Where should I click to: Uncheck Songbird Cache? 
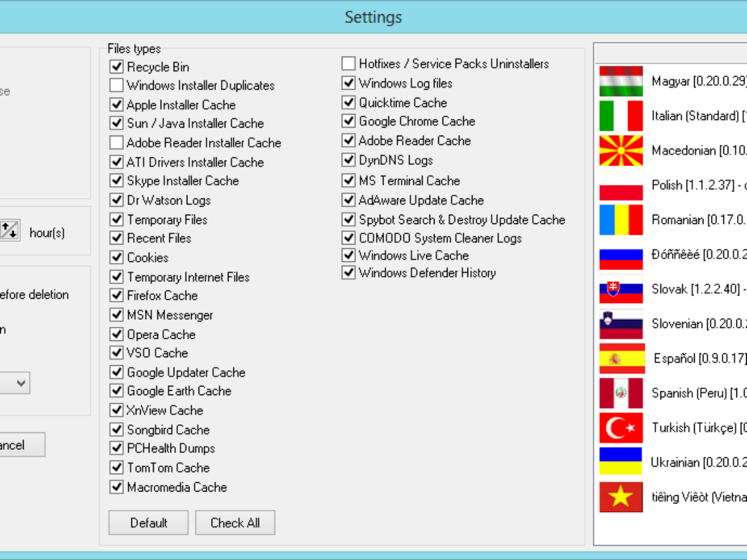click(116, 429)
